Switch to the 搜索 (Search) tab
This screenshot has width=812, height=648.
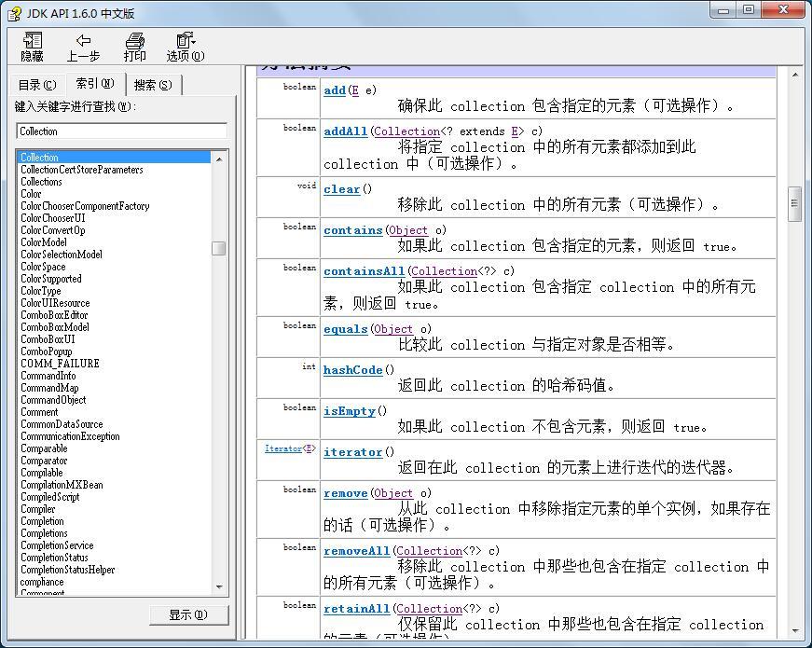153,85
